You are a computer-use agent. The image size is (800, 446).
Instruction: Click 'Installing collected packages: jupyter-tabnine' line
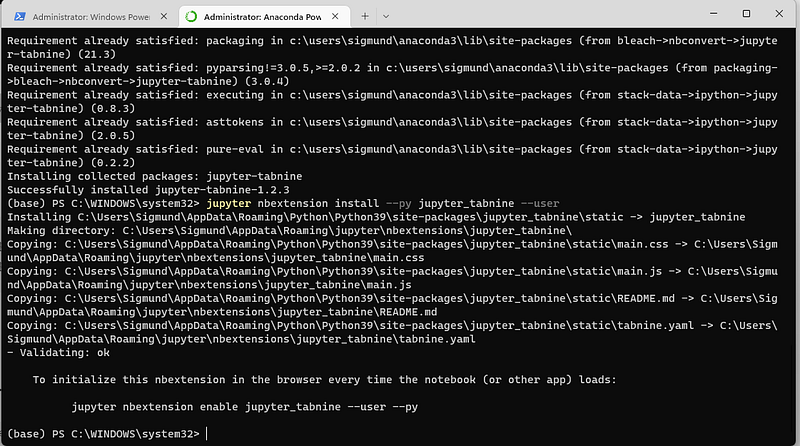coord(155,177)
